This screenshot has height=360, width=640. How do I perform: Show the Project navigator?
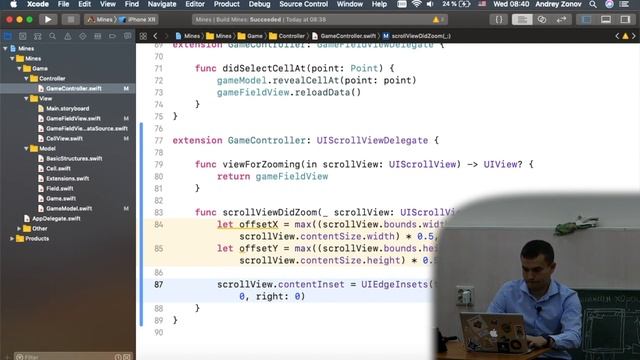(7, 36)
